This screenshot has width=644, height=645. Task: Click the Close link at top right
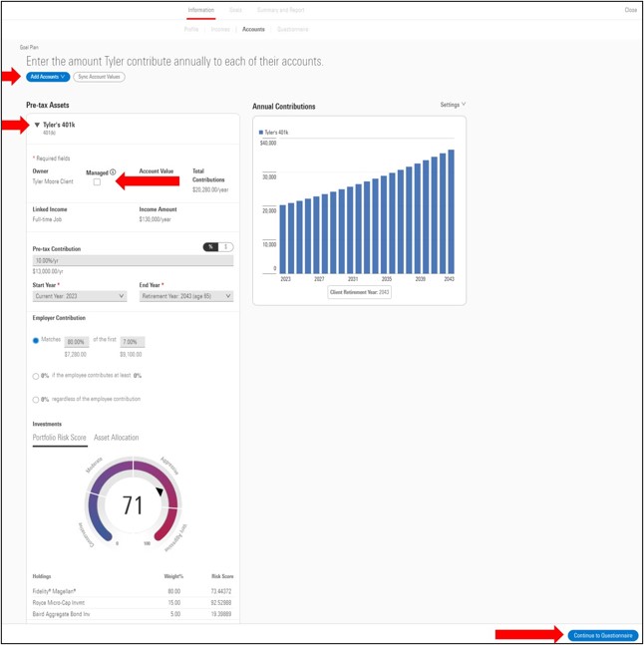tap(630, 10)
